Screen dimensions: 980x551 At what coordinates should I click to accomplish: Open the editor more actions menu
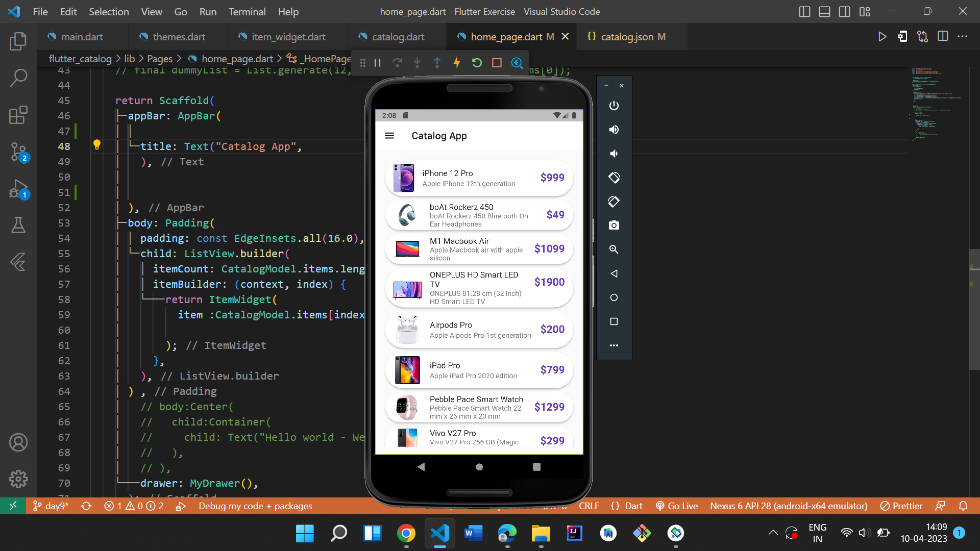tap(964, 36)
